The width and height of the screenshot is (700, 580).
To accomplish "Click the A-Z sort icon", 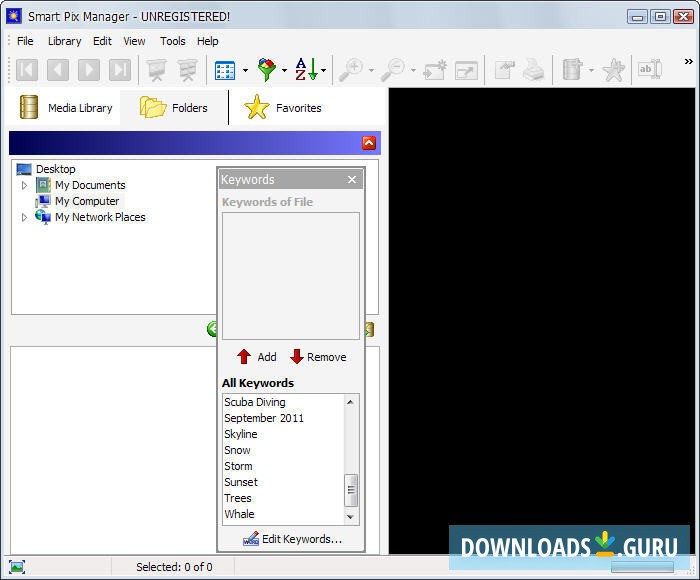I will click(x=307, y=70).
